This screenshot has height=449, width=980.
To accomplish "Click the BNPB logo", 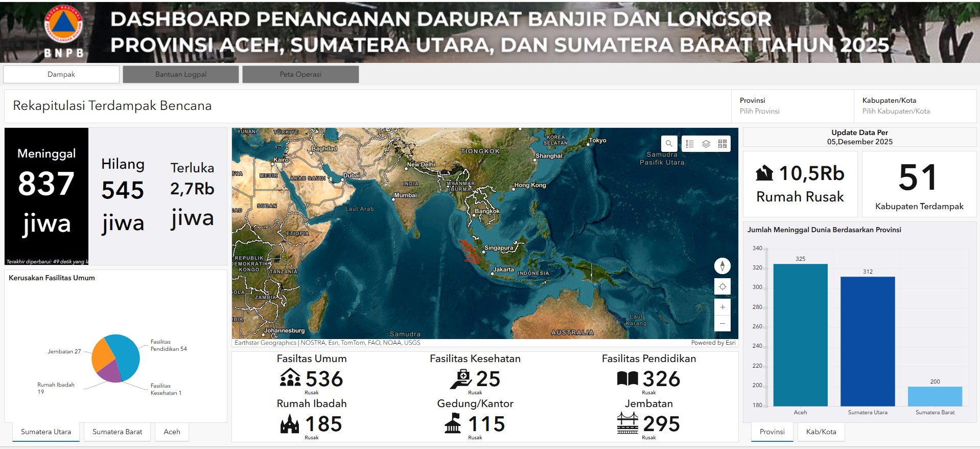I will pos(63,32).
